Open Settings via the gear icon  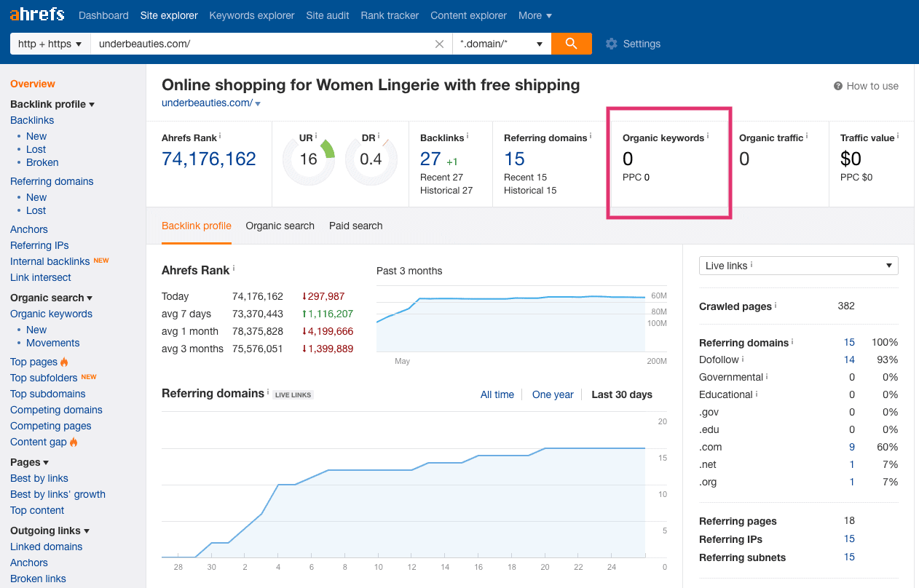(611, 44)
